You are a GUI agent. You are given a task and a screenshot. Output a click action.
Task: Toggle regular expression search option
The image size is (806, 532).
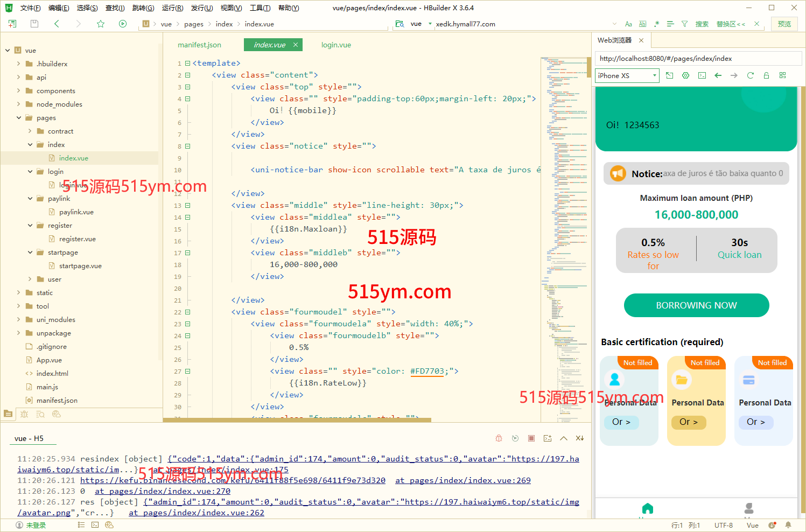656,24
